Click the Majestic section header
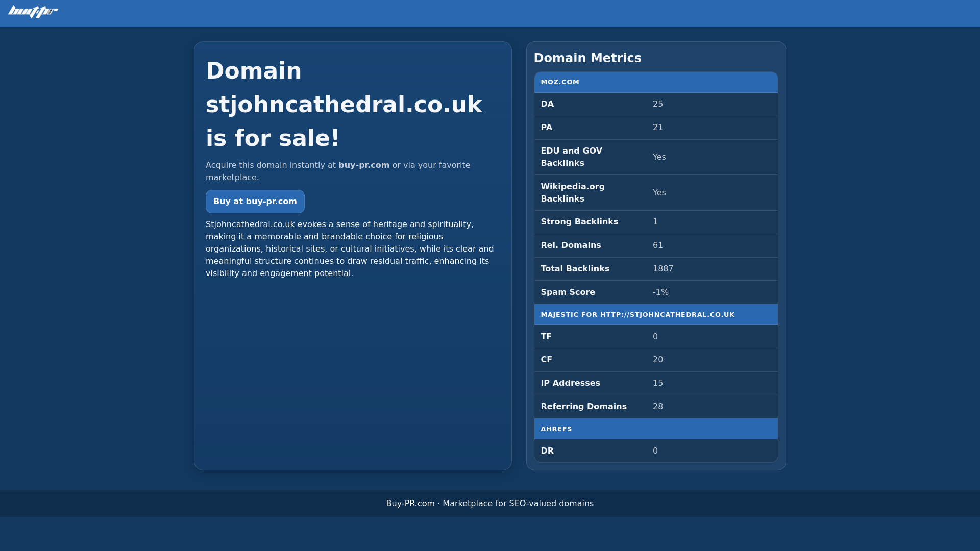The height and width of the screenshot is (551, 980). 656,315
